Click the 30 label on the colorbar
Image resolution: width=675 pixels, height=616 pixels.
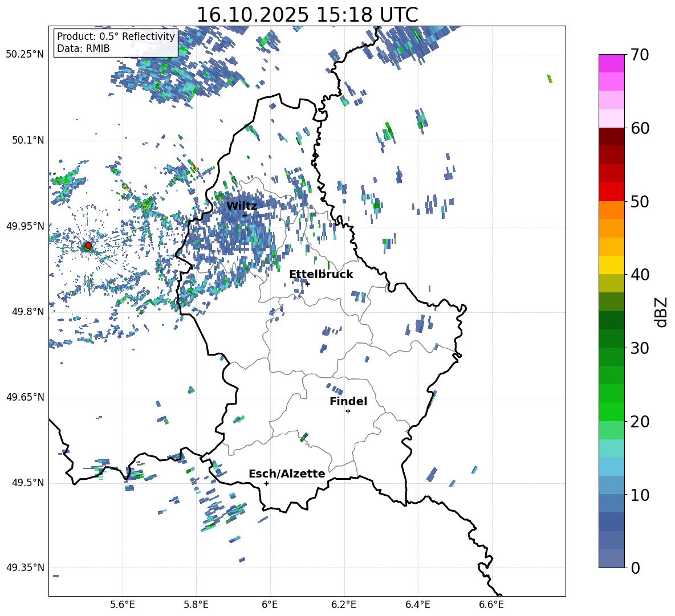pyautogui.click(x=640, y=348)
